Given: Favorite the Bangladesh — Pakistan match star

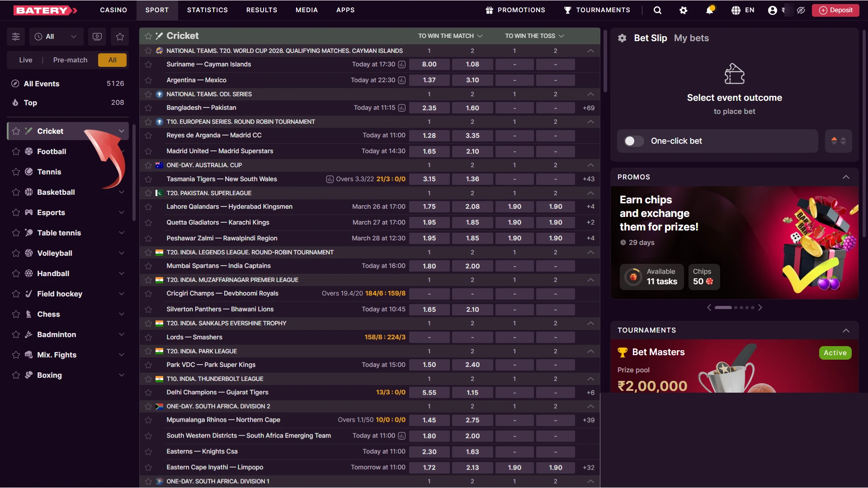Looking at the screenshot, I should click(149, 108).
